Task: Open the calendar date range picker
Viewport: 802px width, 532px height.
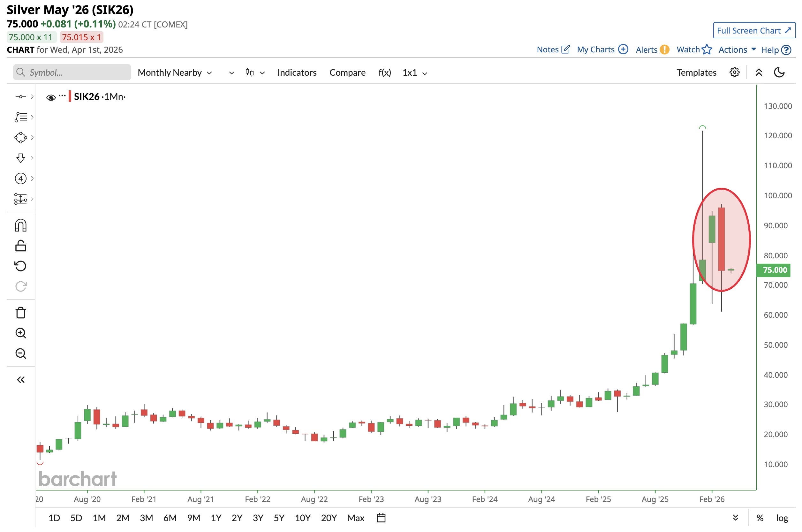Action: (x=381, y=518)
